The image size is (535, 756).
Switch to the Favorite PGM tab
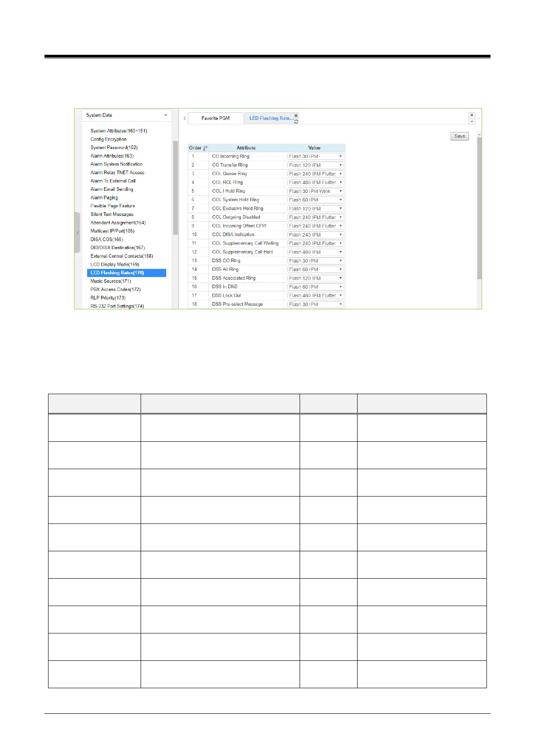(x=215, y=118)
